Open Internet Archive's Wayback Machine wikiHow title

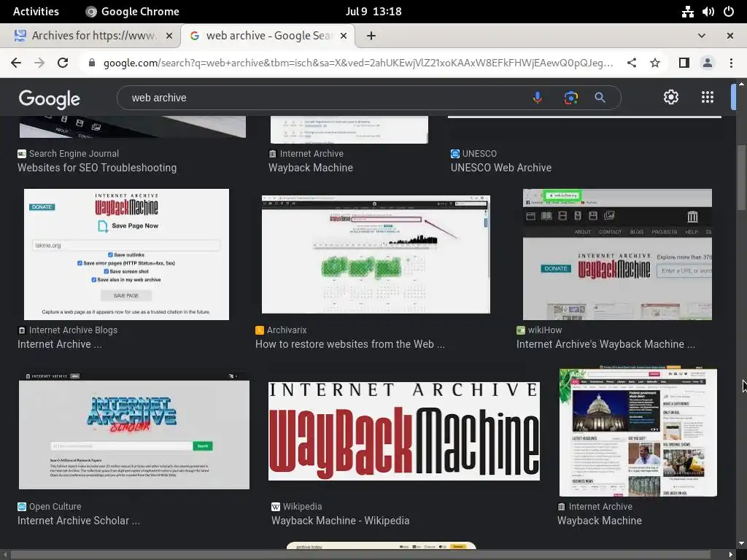[605, 344]
